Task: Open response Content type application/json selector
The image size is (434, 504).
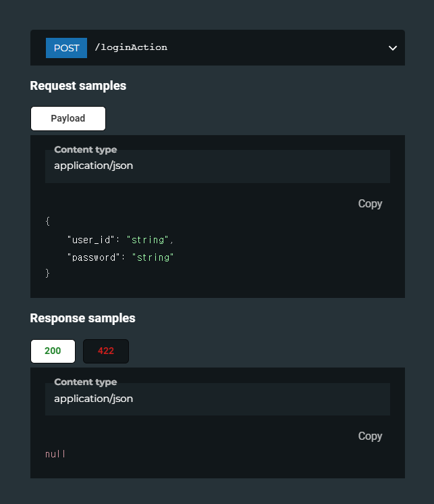Action: pyautogui.click(x=217, y=399)
